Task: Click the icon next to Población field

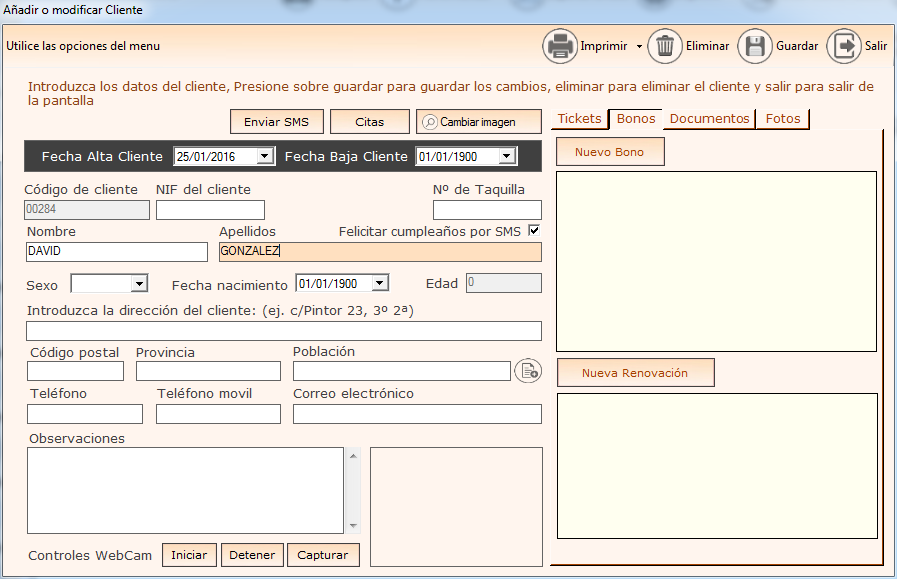Action: pyautogui.click(x=527, y=371)
